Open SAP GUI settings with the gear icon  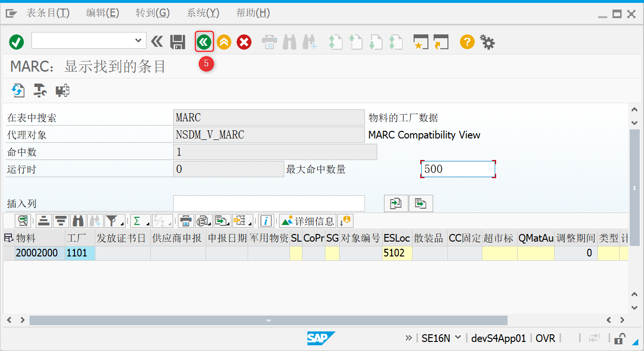tap(487, 42)
